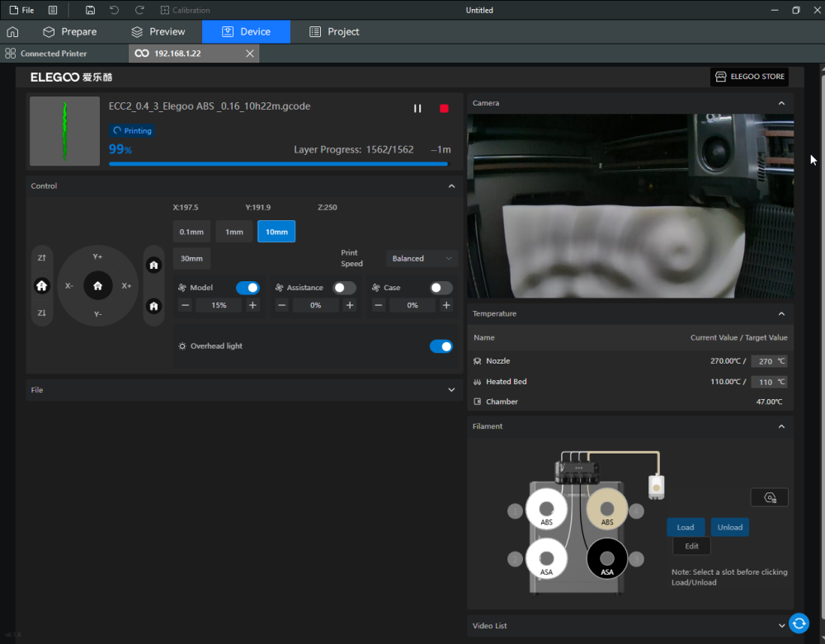This screenshot has height=644, width=825.
Task: Switch off the Overhead light
Action: (x=441, y=346)
